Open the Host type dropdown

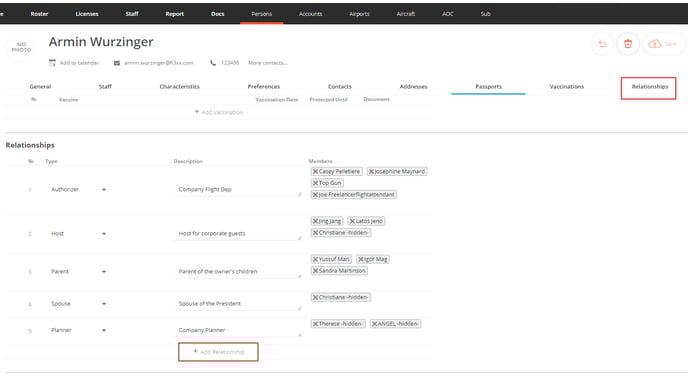(104, 233)
